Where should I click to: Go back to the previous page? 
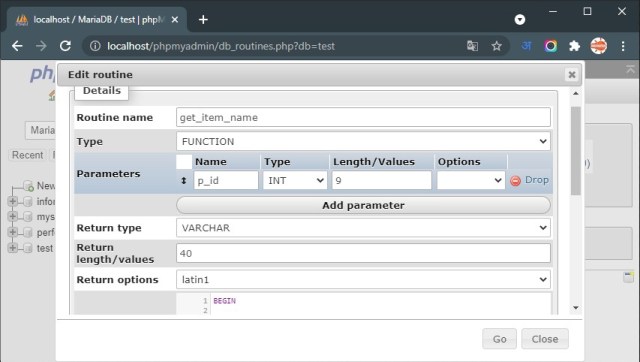point(17,46)
